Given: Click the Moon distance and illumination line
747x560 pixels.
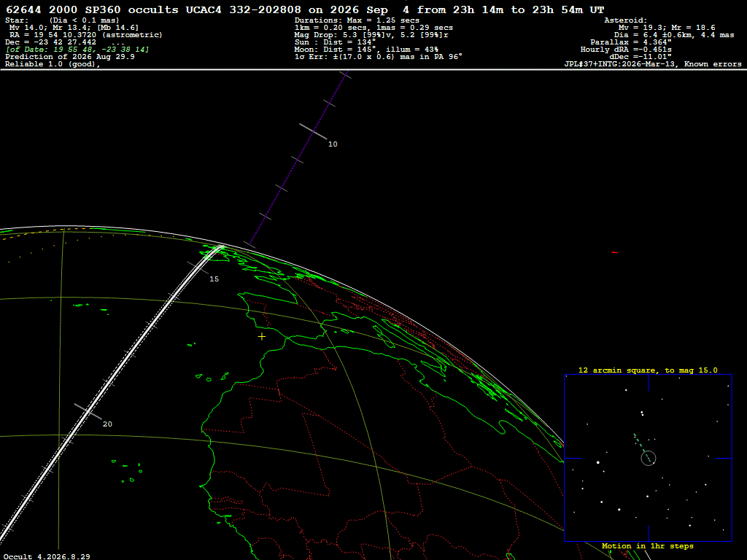Looking at the screenshot, I should pyautogui.click(x=366, y=50).
